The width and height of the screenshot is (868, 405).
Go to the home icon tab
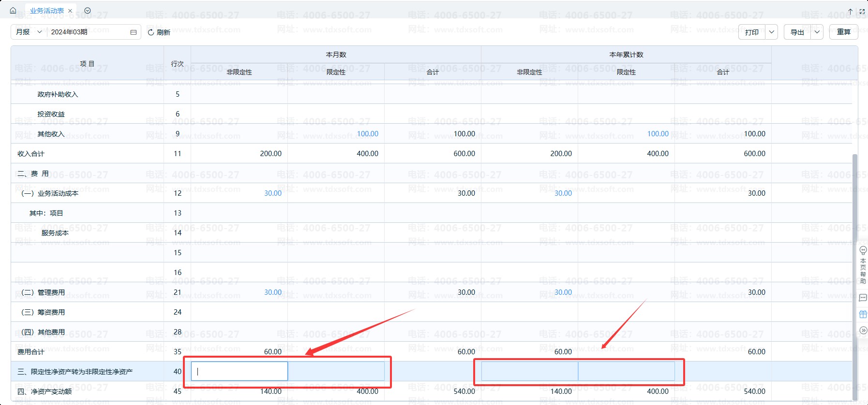click(13, 11)
